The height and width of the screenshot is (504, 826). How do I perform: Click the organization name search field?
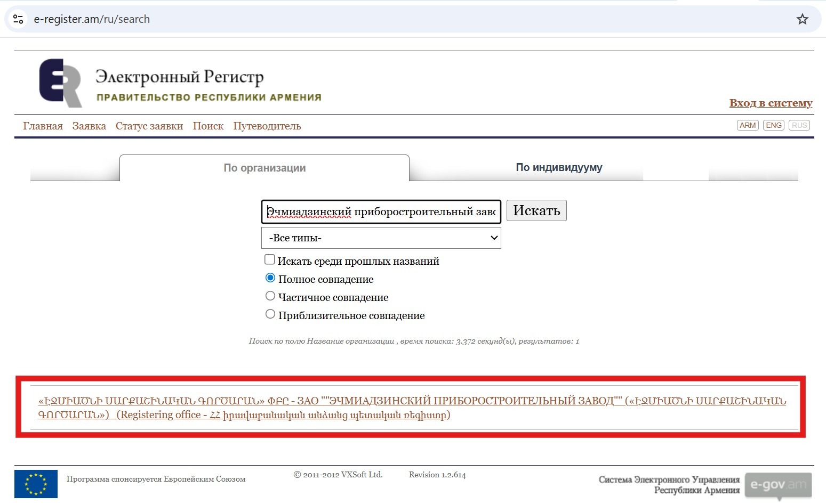(381, 212)
